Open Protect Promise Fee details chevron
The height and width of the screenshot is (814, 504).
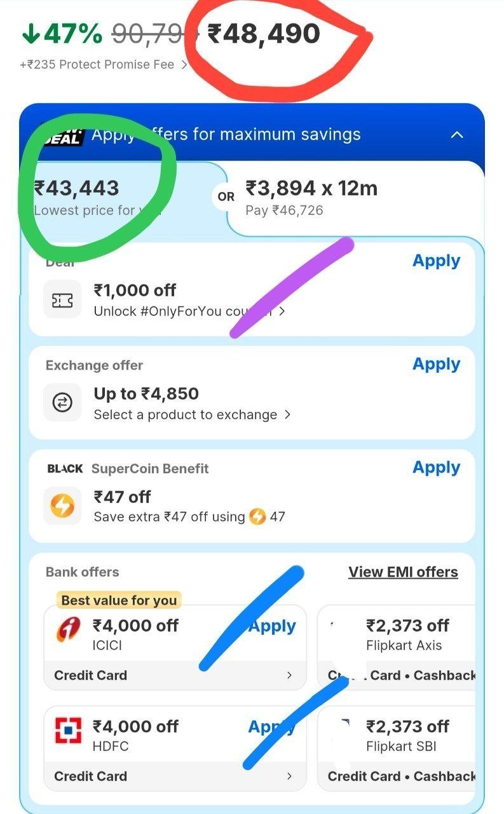point(184,65)
